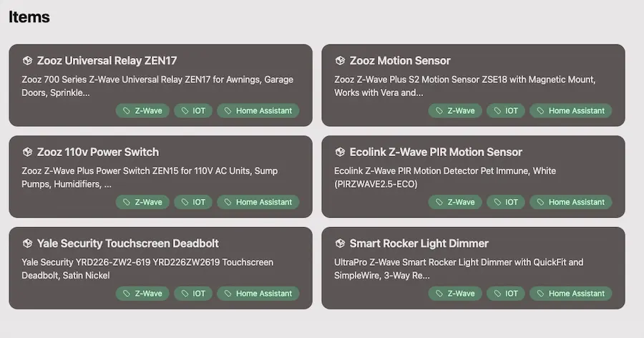The width and height of the screenshot is (644, 338).
Task: Click the package icon beside Yale Security Touchscreen Deadbolt
Action: pyautogui.click(x=27, y=243)
